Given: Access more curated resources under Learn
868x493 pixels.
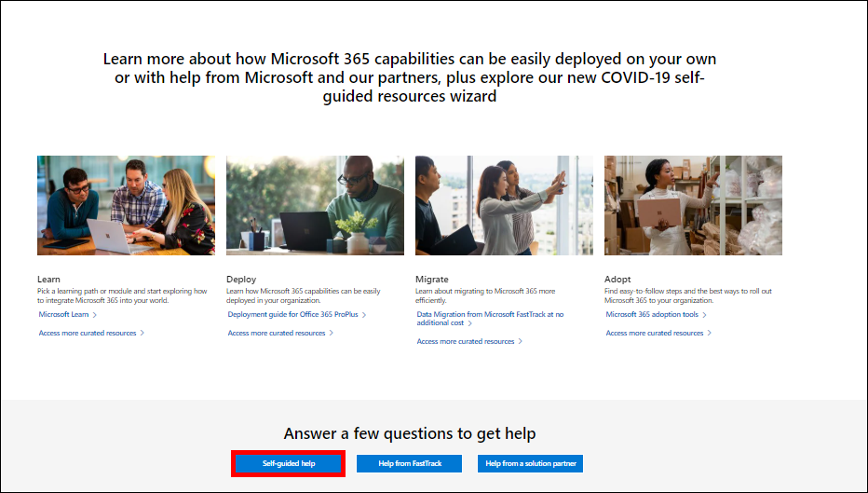Looking at the screenshot, I should (x=91, y=333).
